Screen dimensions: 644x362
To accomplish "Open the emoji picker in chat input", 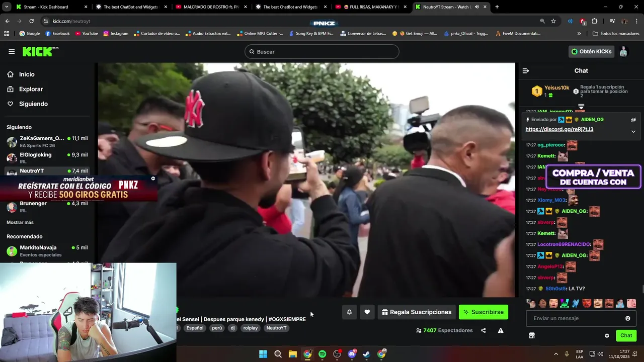I will click(x=628, y=318).
